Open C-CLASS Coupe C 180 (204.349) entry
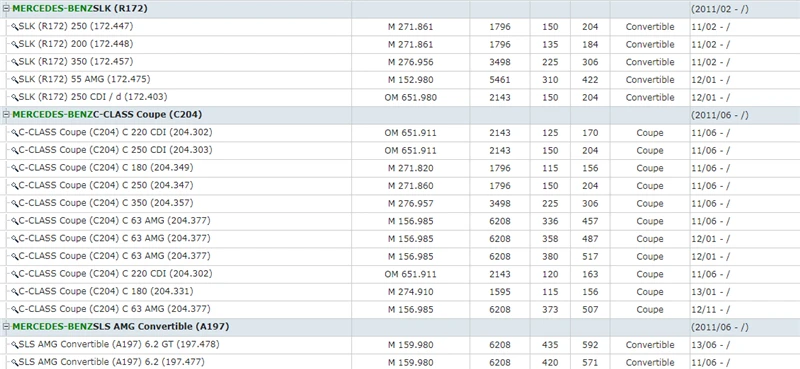Image resolution: width=800 pixels, height=369 pixels. [106, 168]
